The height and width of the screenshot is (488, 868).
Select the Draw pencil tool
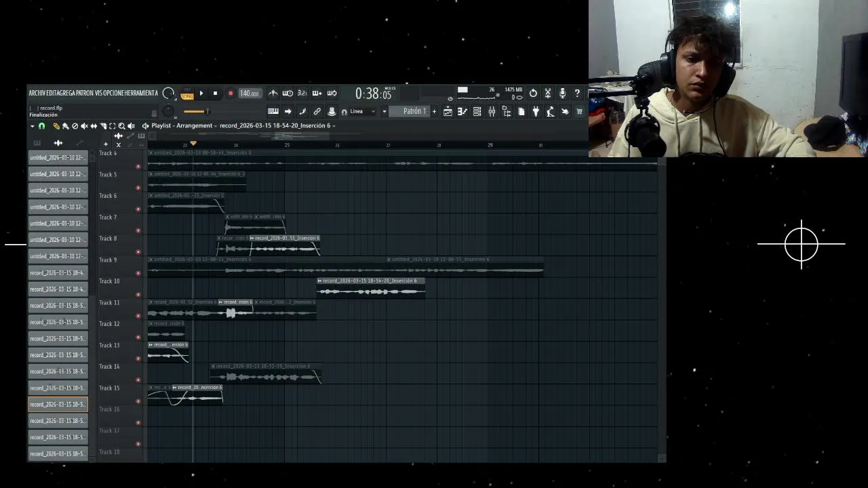[56, 126]
